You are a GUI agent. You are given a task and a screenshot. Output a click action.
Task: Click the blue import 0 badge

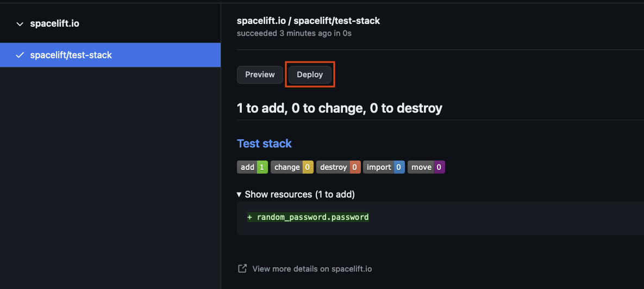(x=384, y=167)
